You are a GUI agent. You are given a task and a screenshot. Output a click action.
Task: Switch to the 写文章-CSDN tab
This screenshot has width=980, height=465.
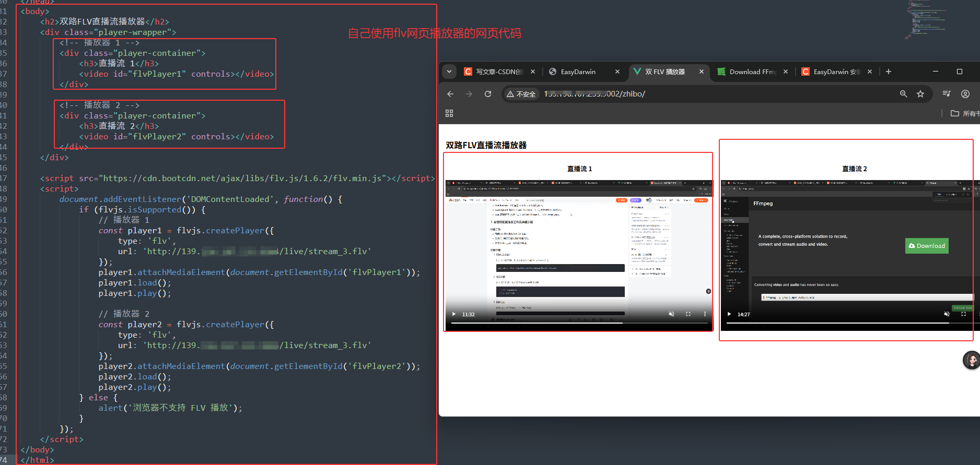click(493, 71)
